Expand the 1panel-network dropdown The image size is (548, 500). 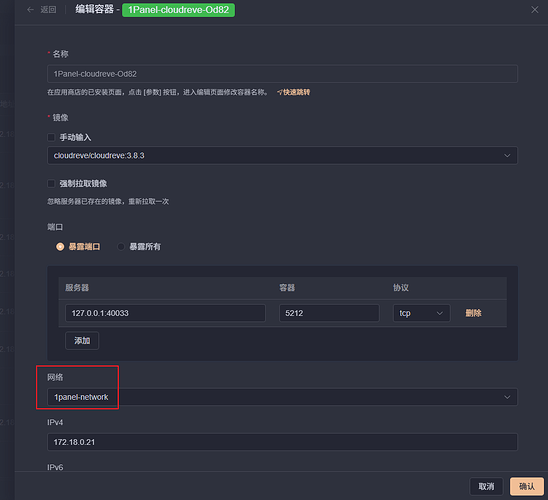tap(282, 397)
